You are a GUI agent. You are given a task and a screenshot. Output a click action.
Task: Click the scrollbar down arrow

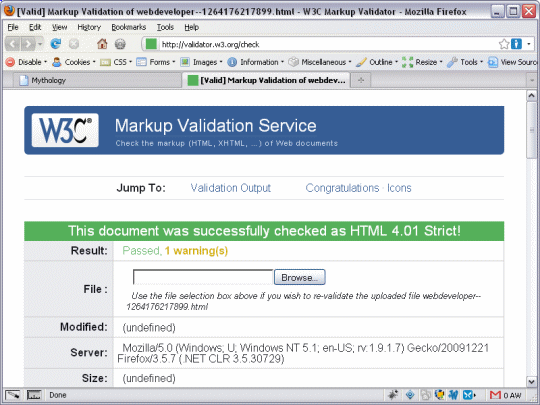[x=531, y=381]
